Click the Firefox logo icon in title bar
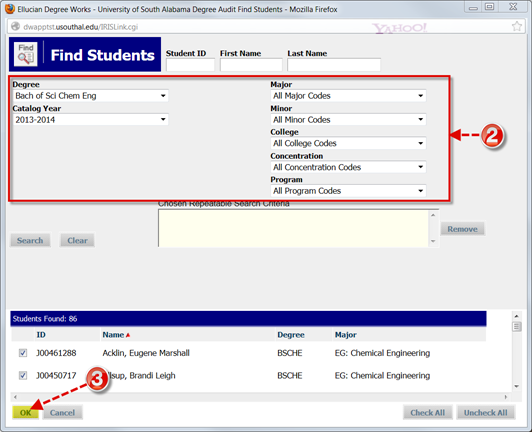The width and height of the screenshot is (532, 432). click(x=10, y=8)
